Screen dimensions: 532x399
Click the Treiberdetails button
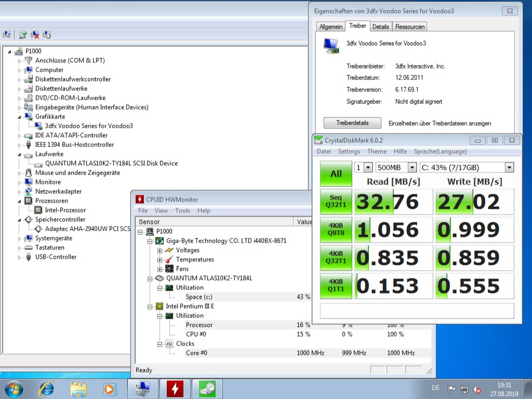click(x=352, y=123)
